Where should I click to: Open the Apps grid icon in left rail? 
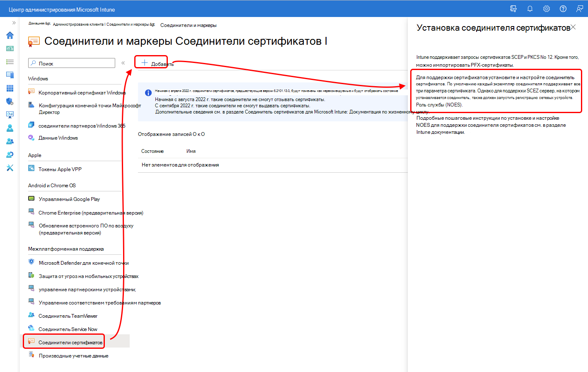pyautogui.click(x=10, y=88)
